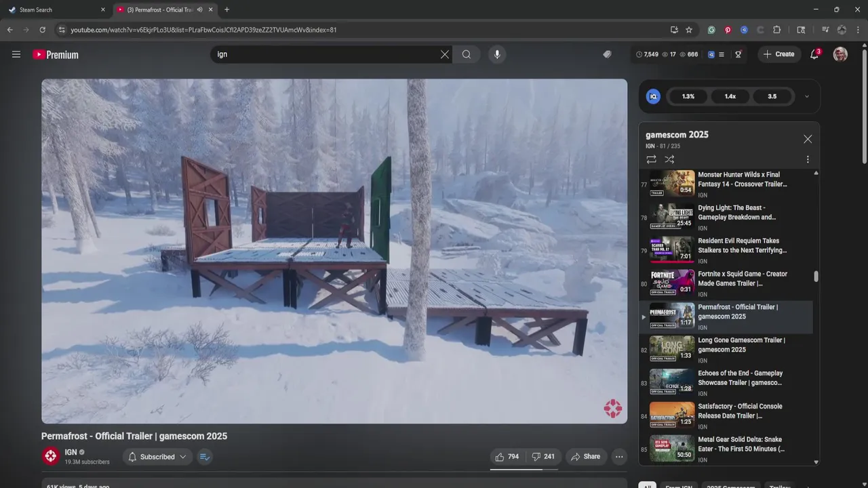Image resolution: width=868 pixels, height=488 pixels.
Task: Open the IGN channel name link
Action: point(71,452)
